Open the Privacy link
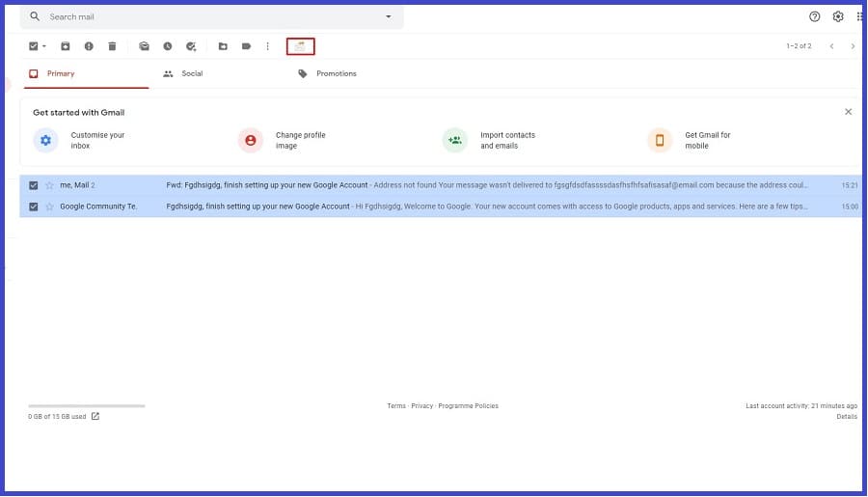The image size is (868, 497). (421, 406)
